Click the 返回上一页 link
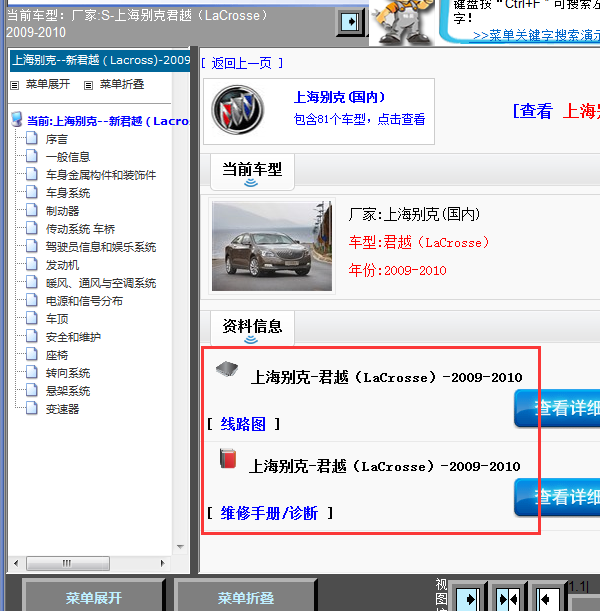This screenshot has width=600, height=611. (242, 63)
